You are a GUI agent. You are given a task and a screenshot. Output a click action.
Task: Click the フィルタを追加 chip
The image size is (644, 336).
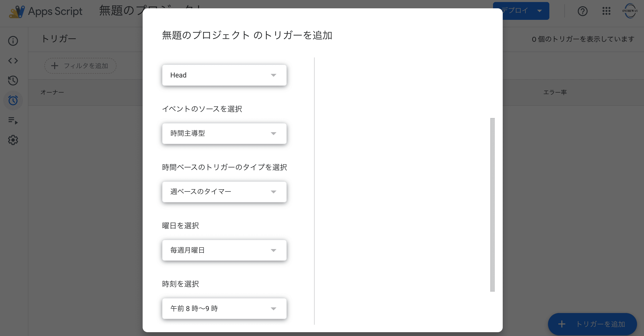(x=80, y=66)
